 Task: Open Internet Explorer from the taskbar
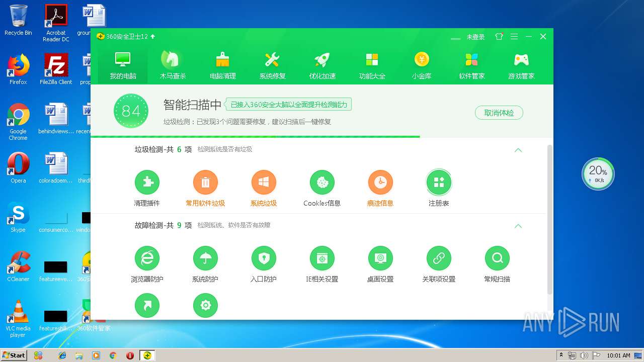click(x=62, y=355)
